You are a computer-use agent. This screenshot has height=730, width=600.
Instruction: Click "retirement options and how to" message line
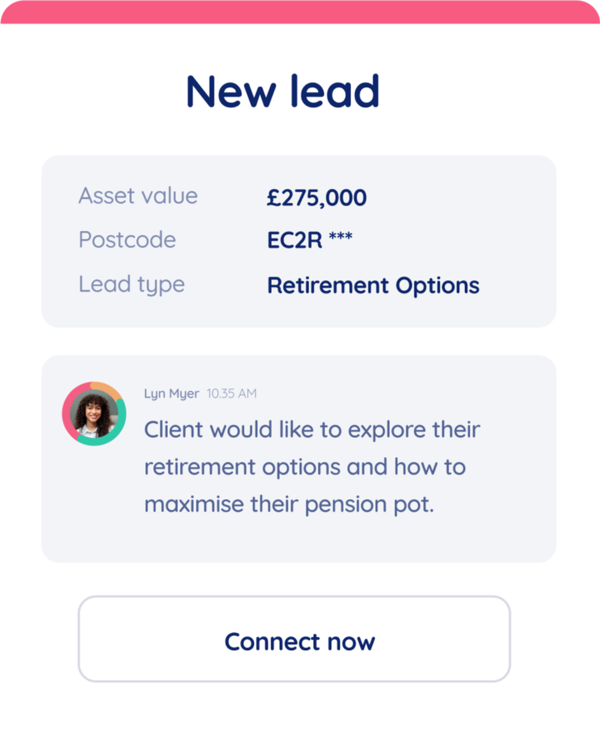coord(305,467)
